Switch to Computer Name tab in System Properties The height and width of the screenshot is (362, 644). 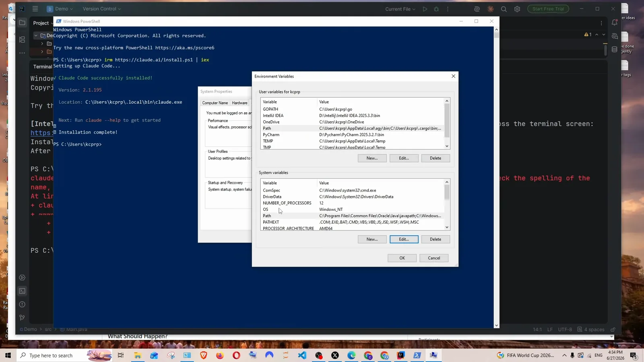coord(215,103)
